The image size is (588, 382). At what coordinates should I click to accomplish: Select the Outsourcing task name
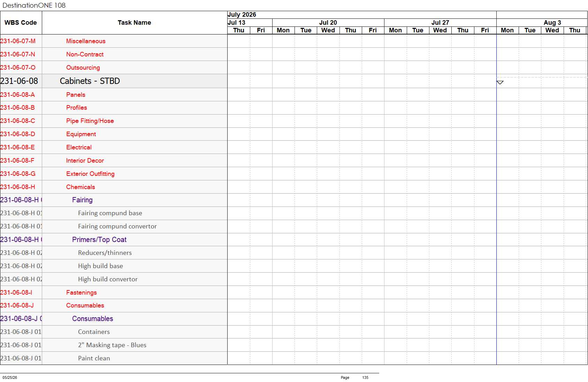(x=83, y=68)
